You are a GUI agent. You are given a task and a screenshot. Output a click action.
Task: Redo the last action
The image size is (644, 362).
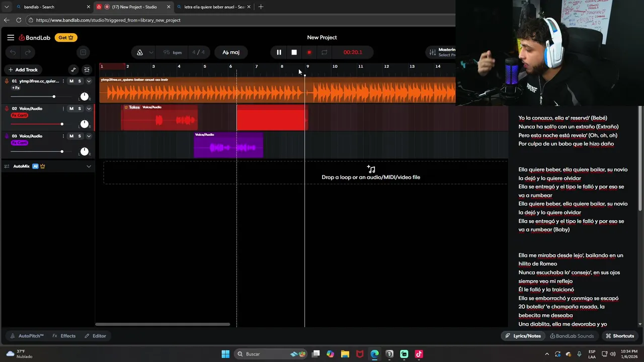(x=28, y=52)
